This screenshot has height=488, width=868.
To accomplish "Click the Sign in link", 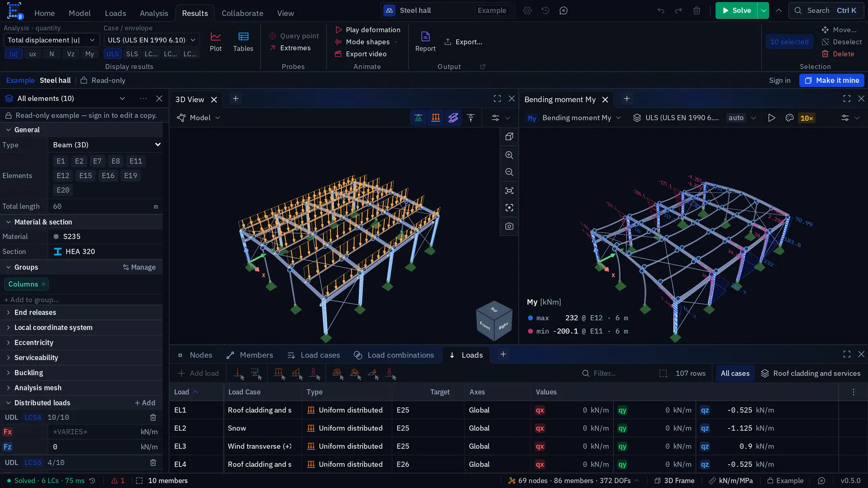I will tap(779, 81).
